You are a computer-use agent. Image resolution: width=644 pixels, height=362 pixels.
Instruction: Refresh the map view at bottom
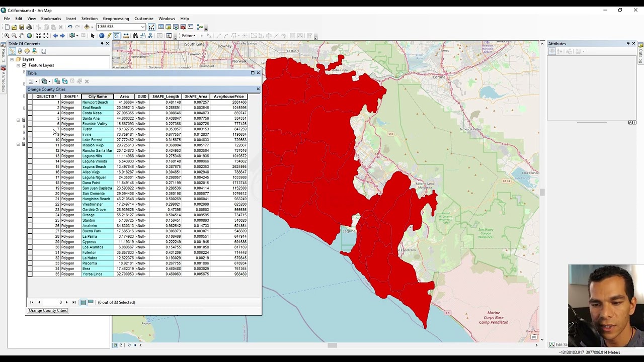(x=129, y=345)
